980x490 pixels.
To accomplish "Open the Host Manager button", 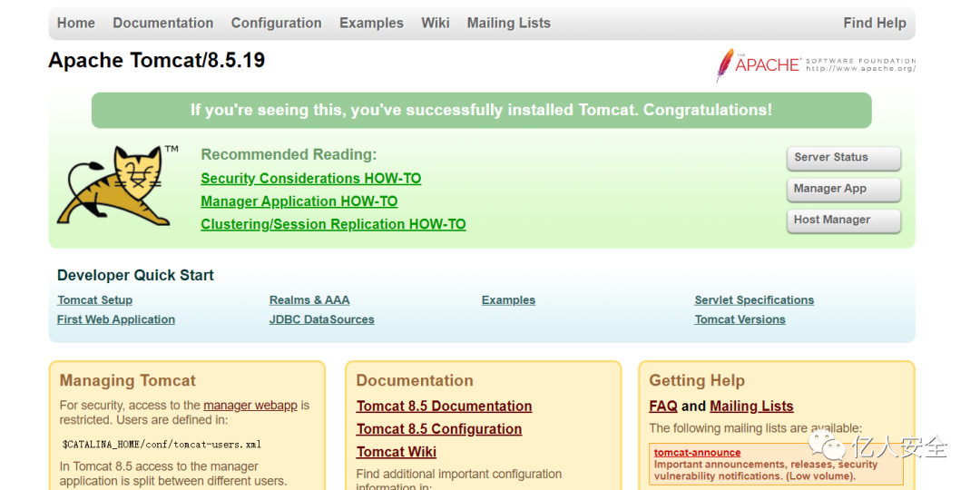I will pyautogui.click(x=843, y=220).
